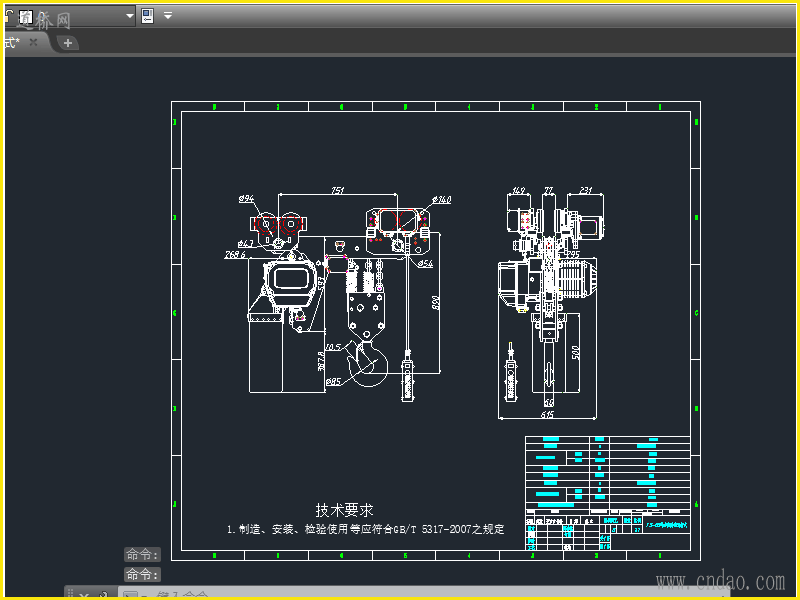Image resolution: width=800 pixels, height=600 pixels.
Task: Expand the Quick Access Toolbar customize arrow
Action: tap(168, 16)
